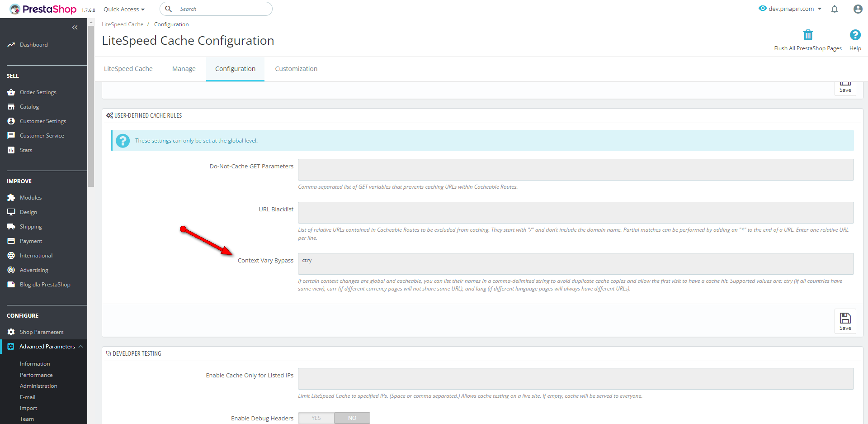The image size is (868, 424).
Task: Click the Design monitor icon
Action: coord(11,212)
